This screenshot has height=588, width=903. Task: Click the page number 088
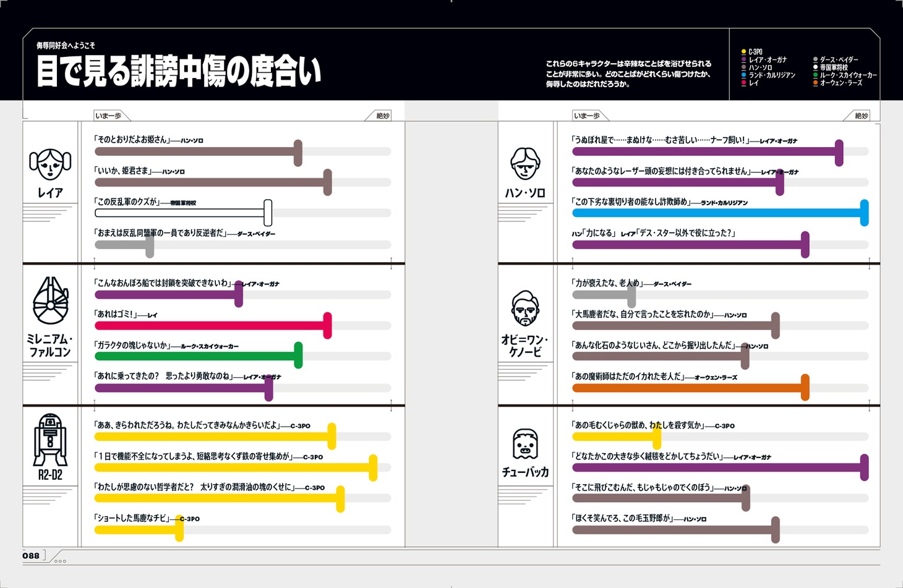[x=31, y=555]
